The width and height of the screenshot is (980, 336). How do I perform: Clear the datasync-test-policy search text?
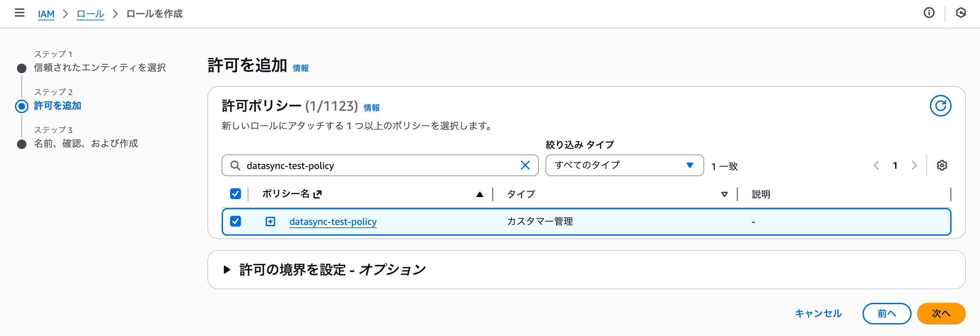click(525, 165)
